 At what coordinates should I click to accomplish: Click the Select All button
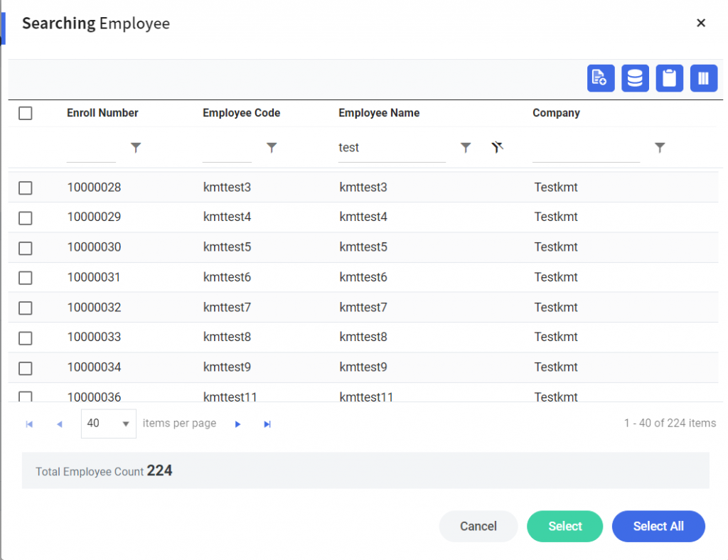tap(658, 527)
